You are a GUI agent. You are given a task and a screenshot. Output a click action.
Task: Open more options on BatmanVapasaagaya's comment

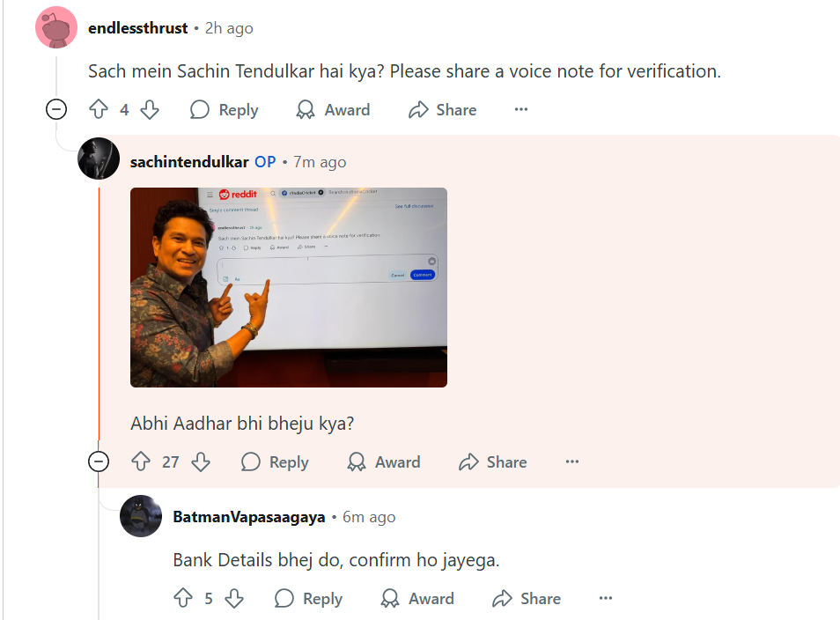[606, 599]
